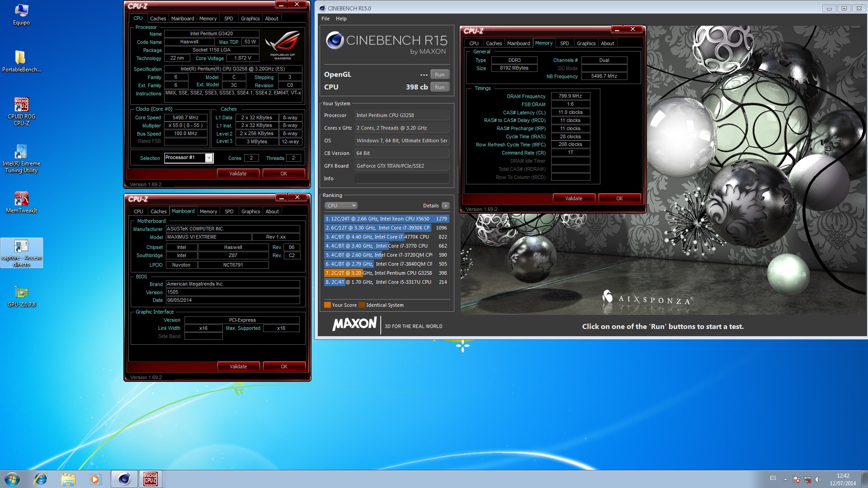Open Windows Media Player taskbar icon
The width and height of the screenshot is (868, 488).
pyautogui.click(x=95, y=479)
